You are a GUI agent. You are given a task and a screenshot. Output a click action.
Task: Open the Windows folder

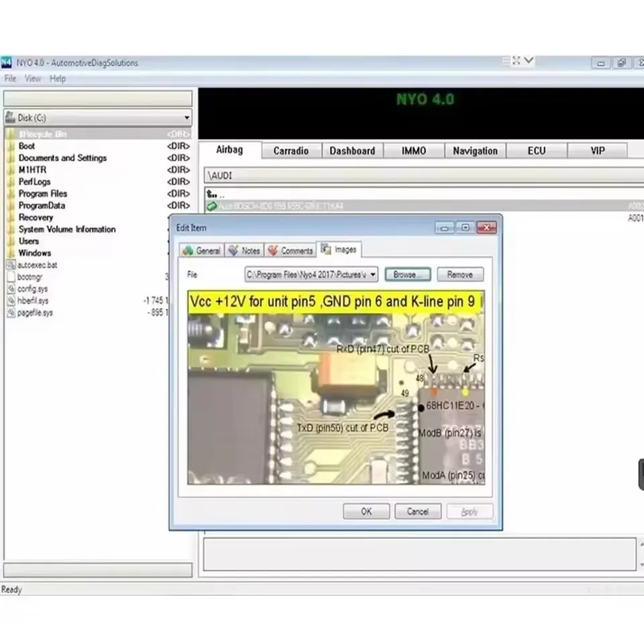coord(34,253)
